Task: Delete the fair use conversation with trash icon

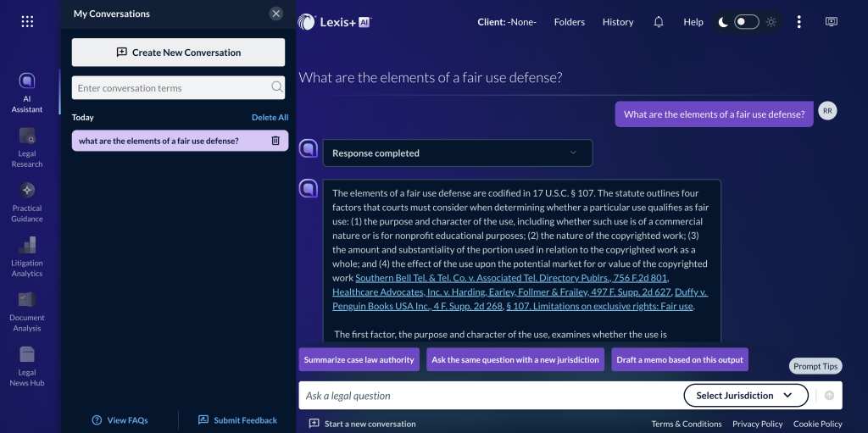Action: 275,141
